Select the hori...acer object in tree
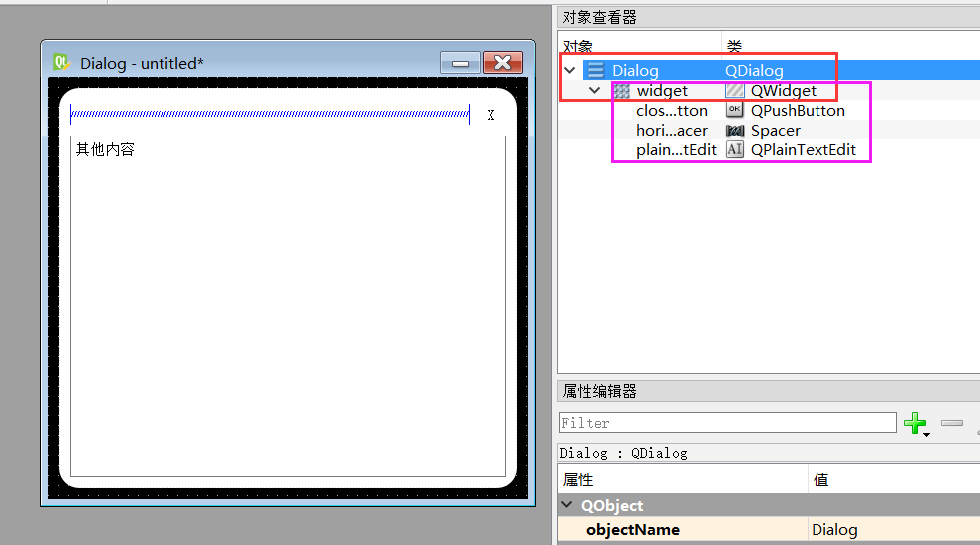 (x=671, y=131)
